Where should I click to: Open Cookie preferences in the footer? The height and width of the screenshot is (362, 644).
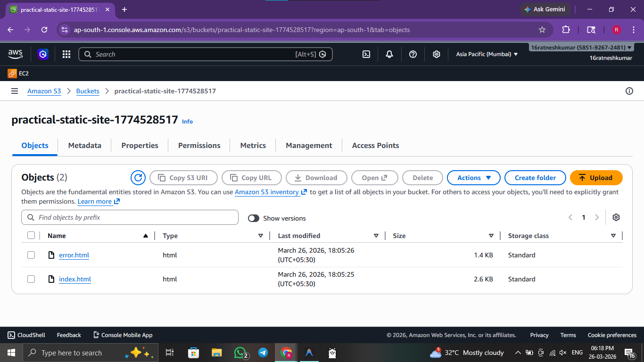click(x=612, y=335)
